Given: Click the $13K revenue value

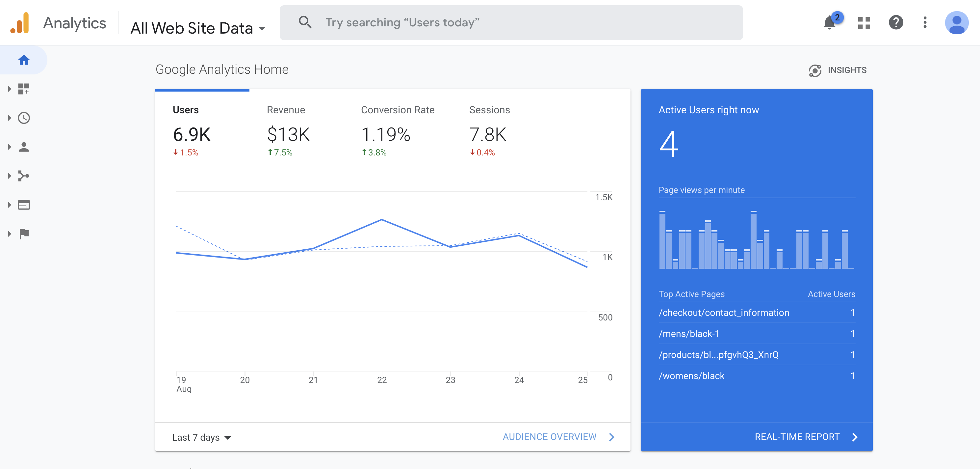Looking at the screenshot, I should point(288,134).
